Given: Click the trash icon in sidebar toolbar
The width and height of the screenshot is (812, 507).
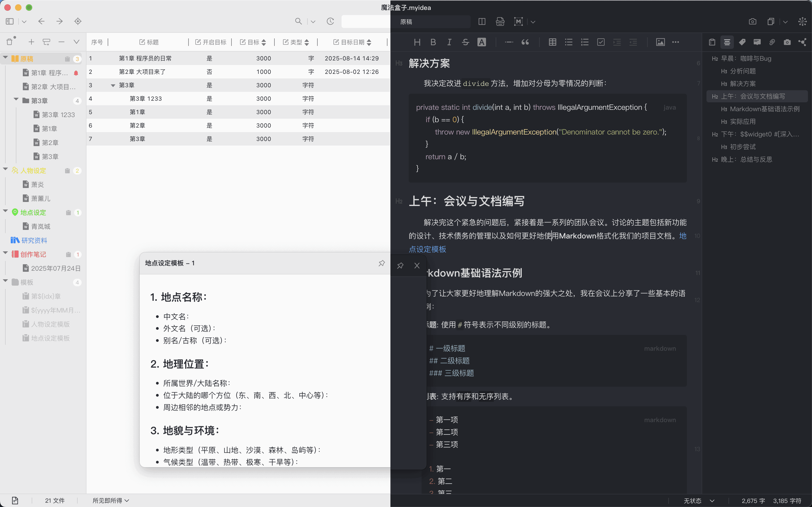Looking at the screenshot, I should click(x=10, y=42).
